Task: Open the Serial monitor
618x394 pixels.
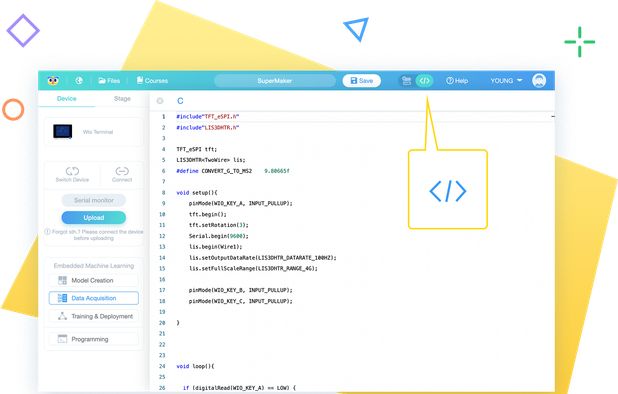Action: [x=94, y=200]
